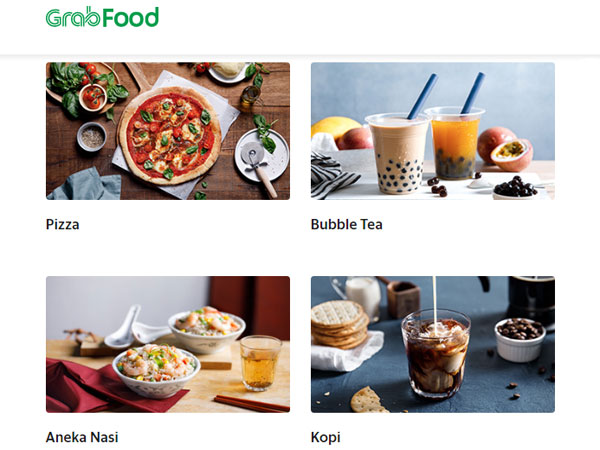Click the bold "Food" part of logo
Viewport: 600px width, 450px height.
click(x=130, y=18)
